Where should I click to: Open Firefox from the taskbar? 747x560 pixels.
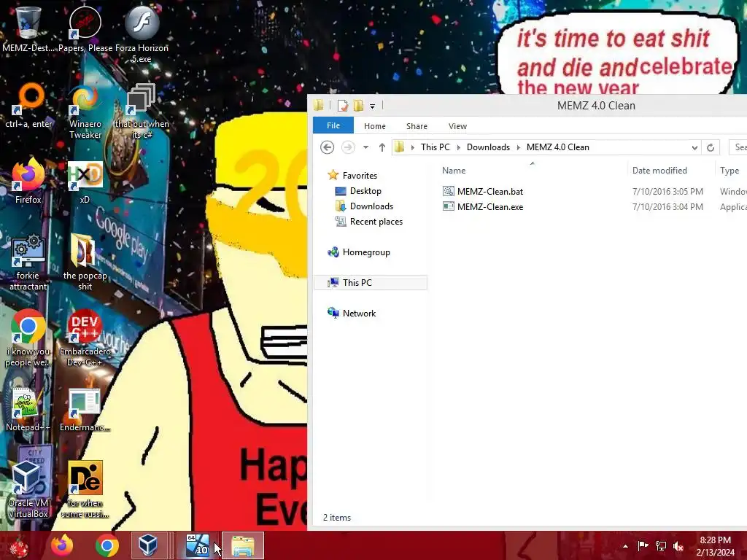click(62, 545)
